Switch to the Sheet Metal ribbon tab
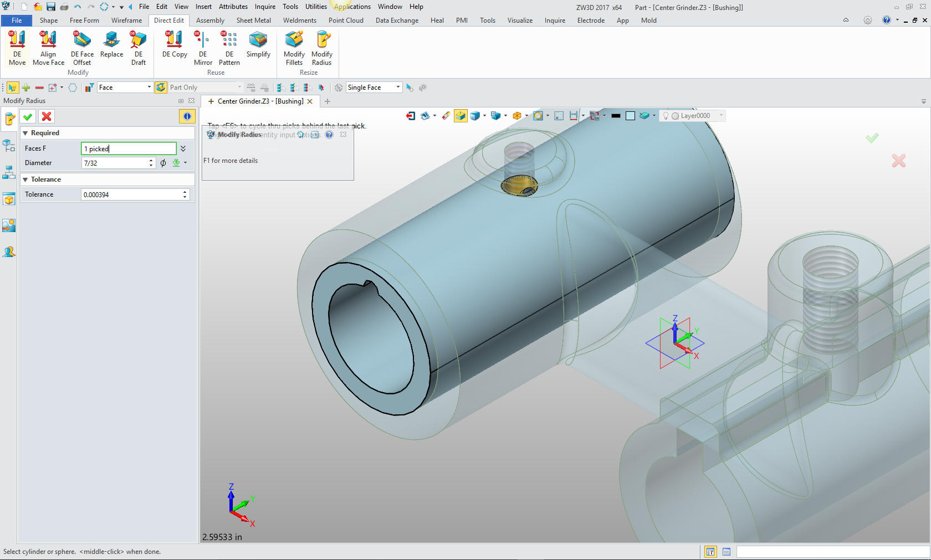Viewport: 931px width, 560px height. pos(253,20)
